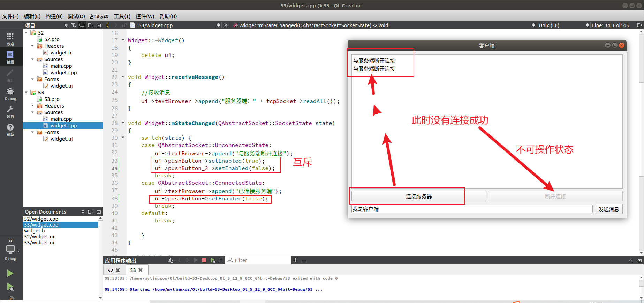The width and height of the screenshot is (644, 303).
Task: Open 53.pro in the project tree
Action: [x=52, y=99]
